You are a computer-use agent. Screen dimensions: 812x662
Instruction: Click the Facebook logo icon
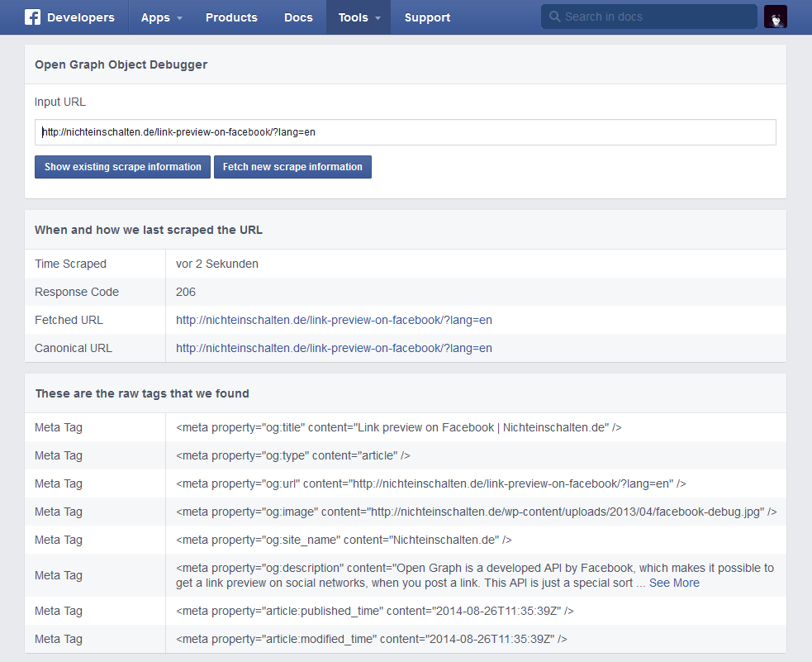pos(32,17)
